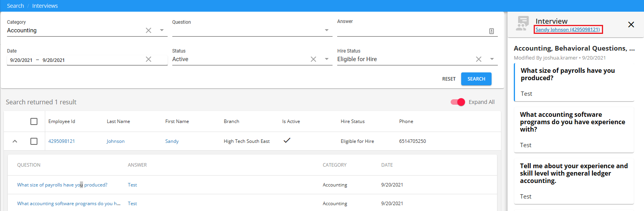Open Sandy Johnson (4295098121) link
The height and width of the screenshot is (211, 644).
coord(568,30)
